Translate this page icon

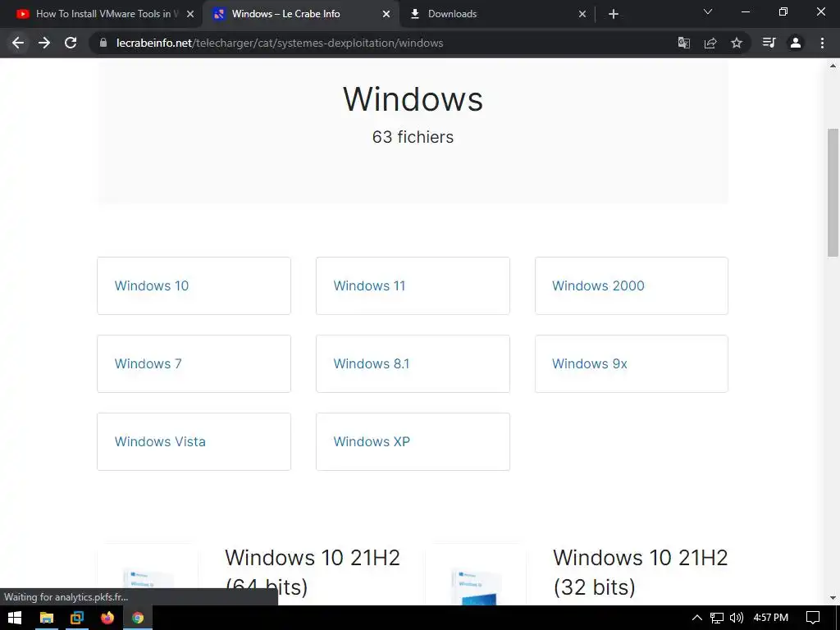683,43
